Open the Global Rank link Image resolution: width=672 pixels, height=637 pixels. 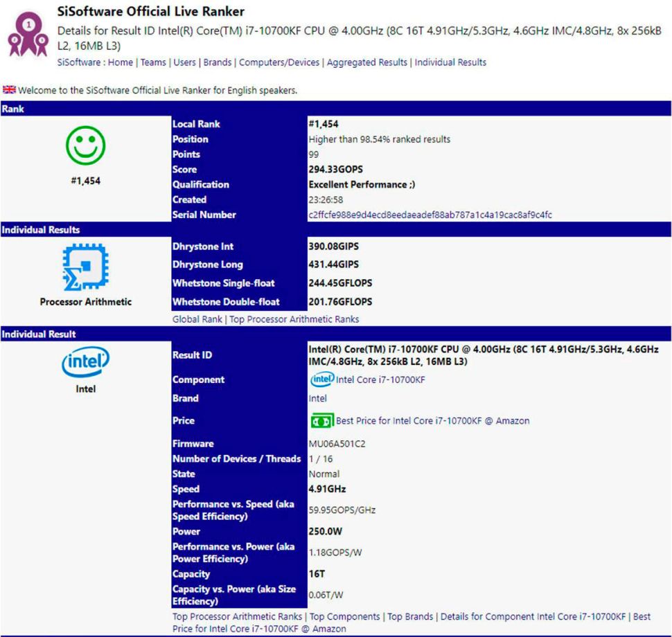coord(197,319)
